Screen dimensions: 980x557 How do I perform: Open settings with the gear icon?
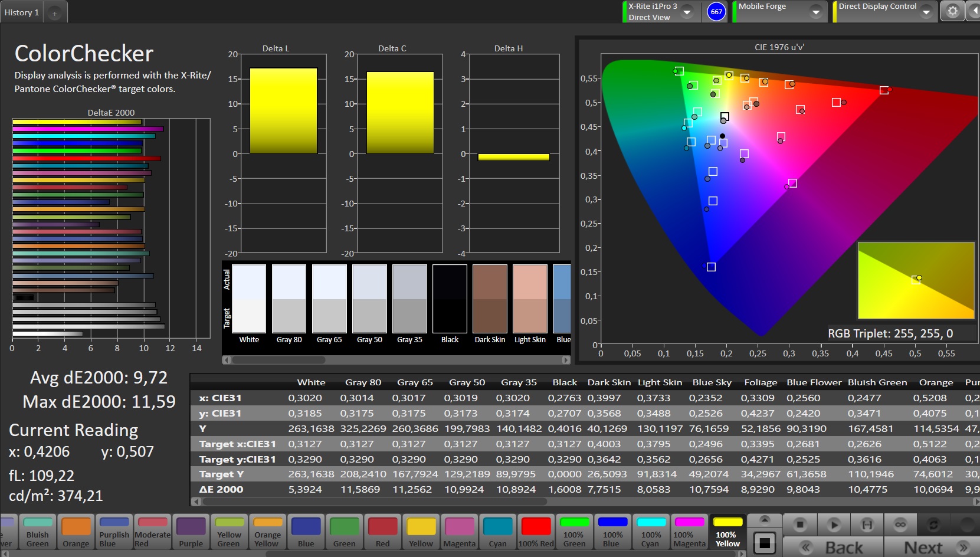pos(952,11)
